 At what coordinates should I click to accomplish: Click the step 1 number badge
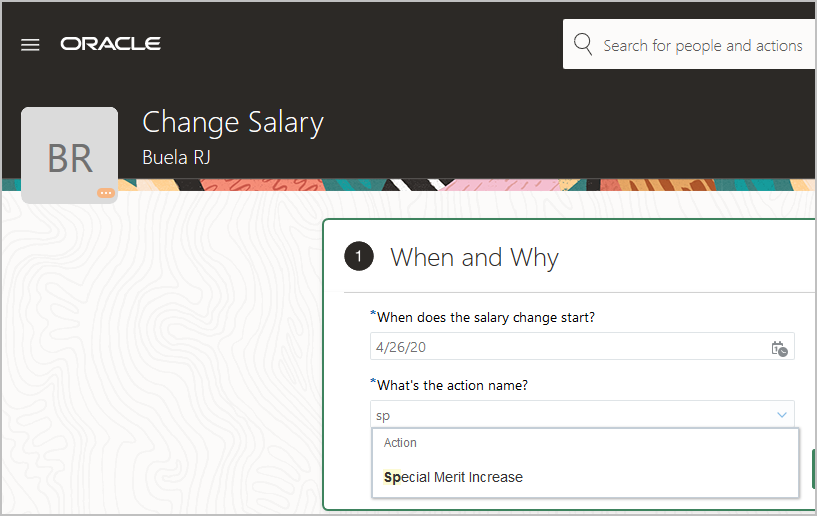(x=359, y=257)
